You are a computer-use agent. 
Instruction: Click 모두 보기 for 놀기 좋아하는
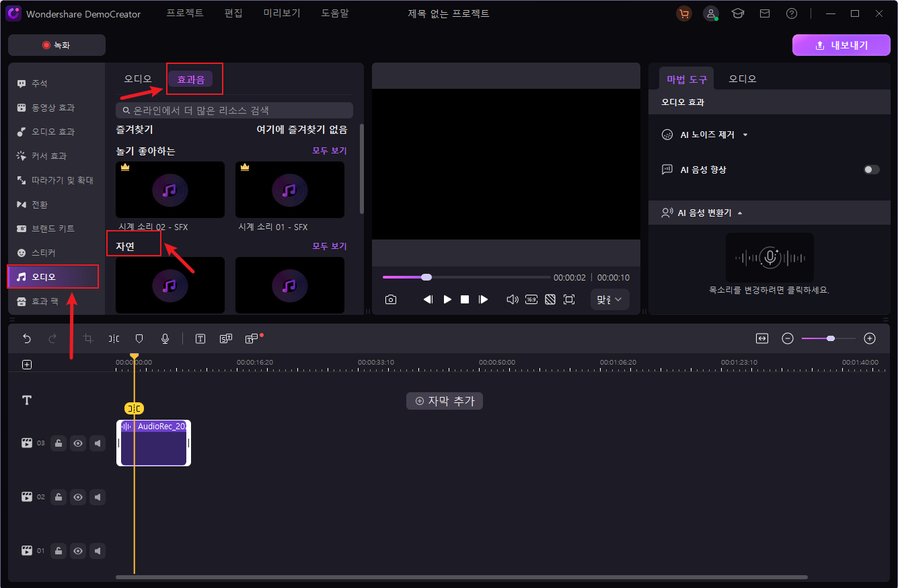pos(330,151)
